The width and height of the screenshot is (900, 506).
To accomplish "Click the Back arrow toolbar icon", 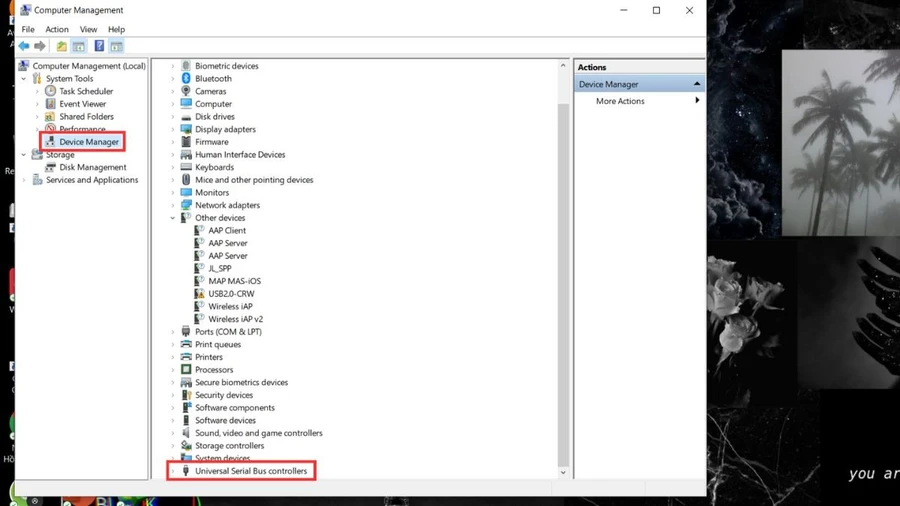I will pos(24,46).
